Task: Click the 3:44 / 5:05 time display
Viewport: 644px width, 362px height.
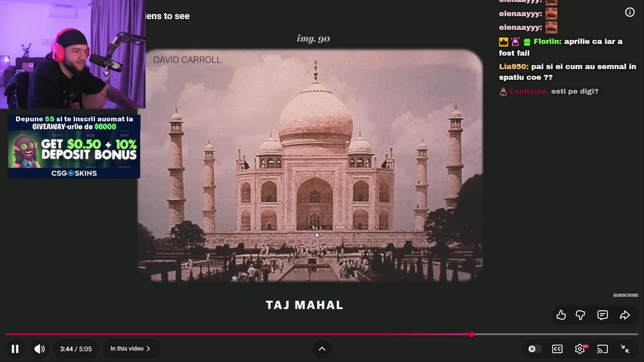Action: coord(76,349)
